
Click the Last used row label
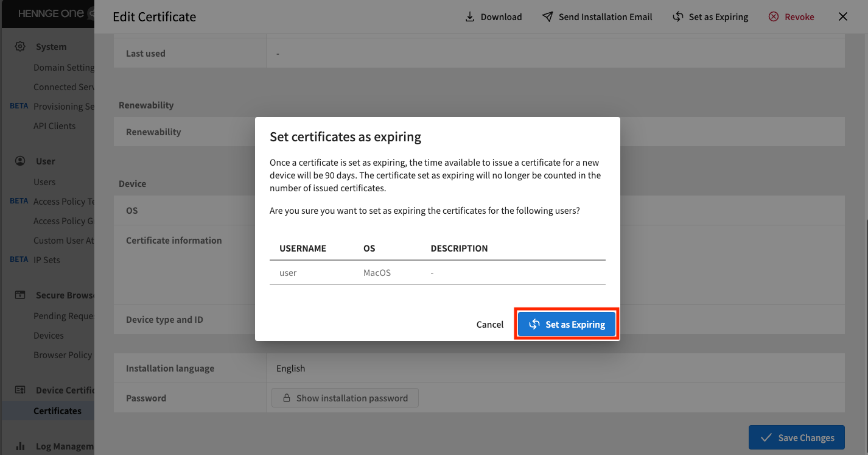click(145, 54)
